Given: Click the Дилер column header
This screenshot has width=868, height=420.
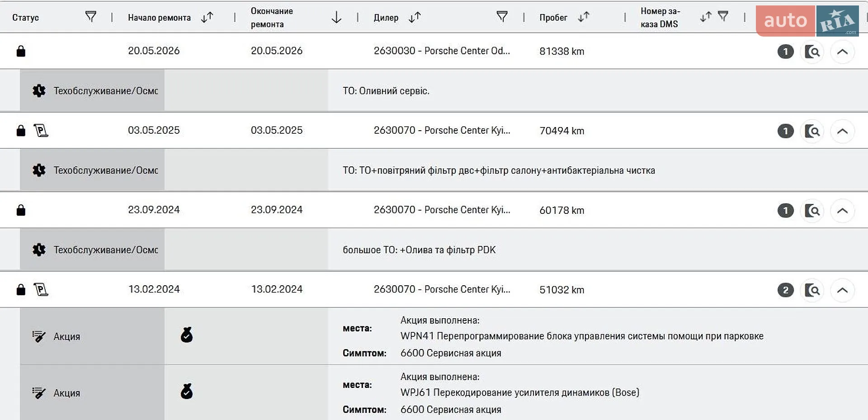Looking at the screenshot, I should pyautogui.click(x=386, y=18).
